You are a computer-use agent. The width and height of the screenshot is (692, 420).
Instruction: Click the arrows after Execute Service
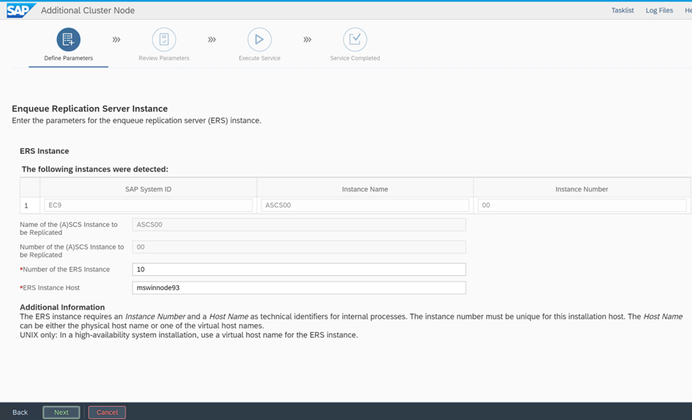pos(307,39)
